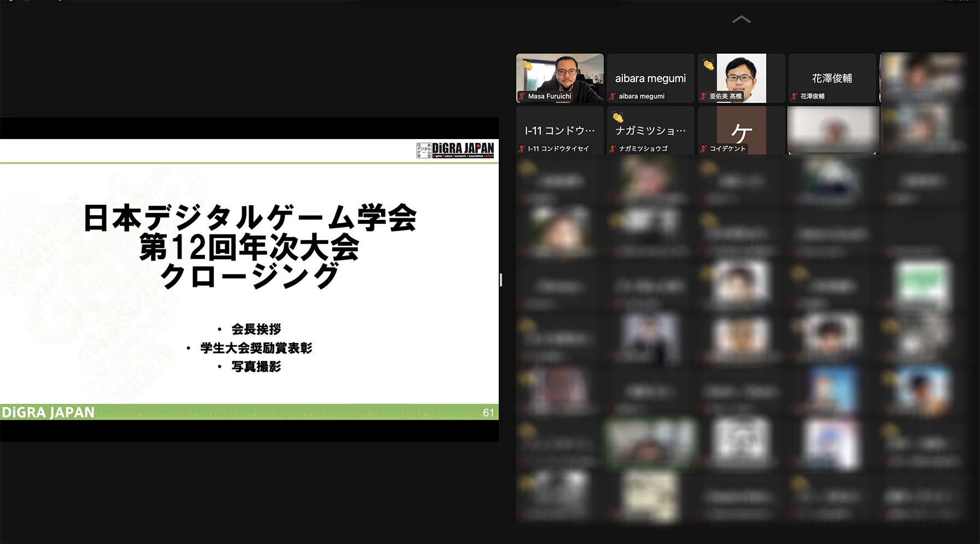Click the muted mic icon beside コイデケント
Image resolution: width=980 pixels, height=544 pixels.
coord(703,149)
